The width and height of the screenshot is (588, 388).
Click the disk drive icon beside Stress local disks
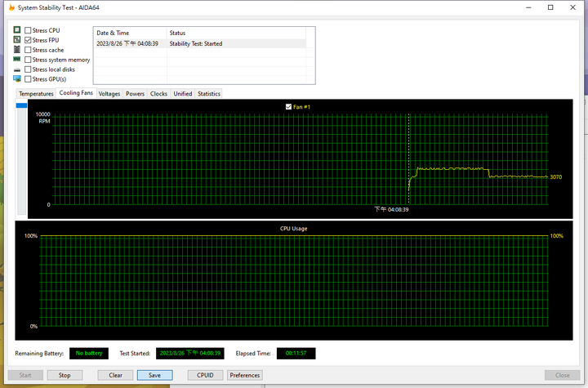tap(17, 69)
